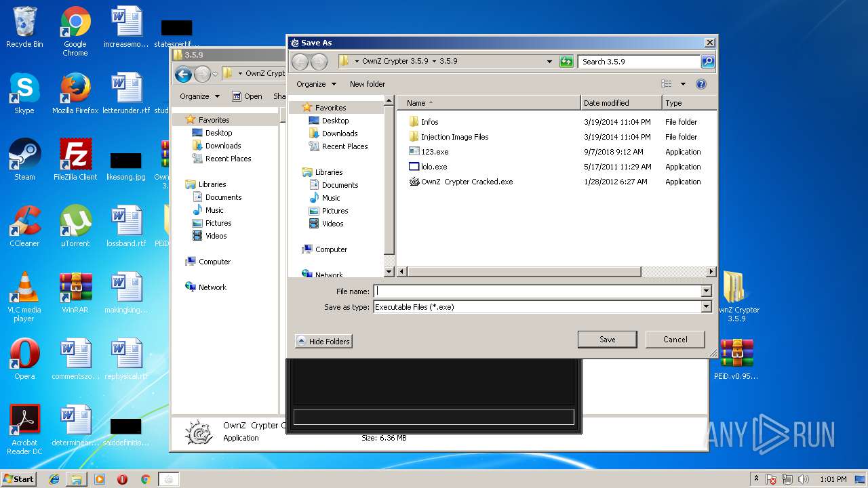This screenshot has height=488, width=868.
Task: Select PEiD.v0.95 archive on desktop
Action: click(x=736, y=360)
